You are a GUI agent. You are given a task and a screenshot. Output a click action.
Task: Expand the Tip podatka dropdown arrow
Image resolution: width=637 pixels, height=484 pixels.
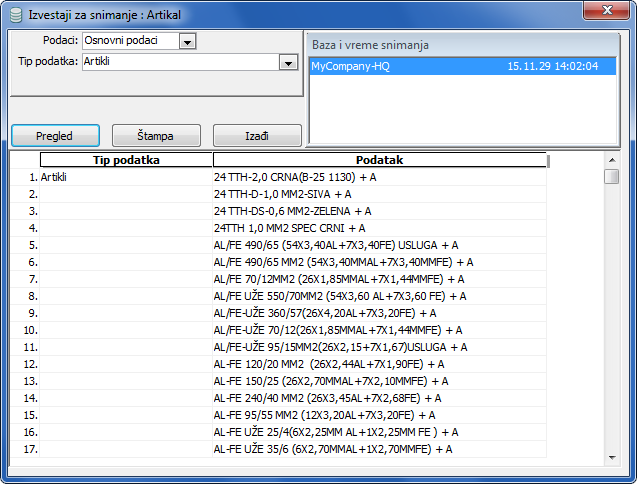click(x=289, y=62)
